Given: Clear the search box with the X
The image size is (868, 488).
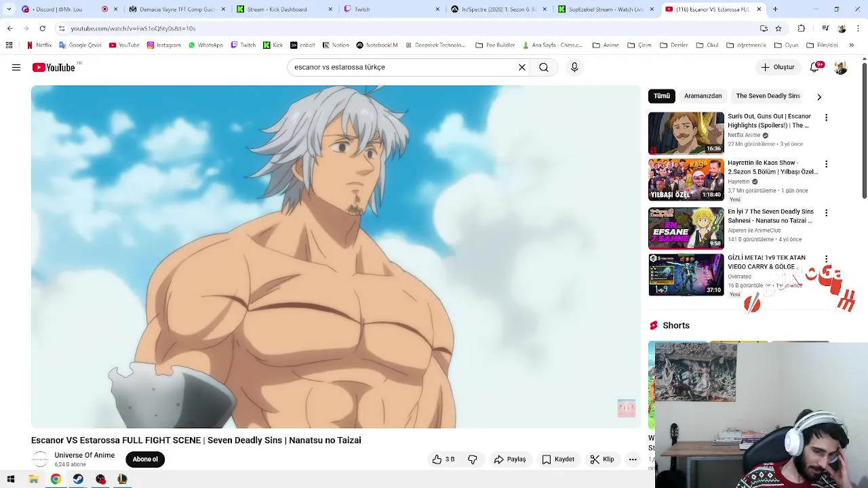Looking at the screenshot, I should [x=522, y=67].
